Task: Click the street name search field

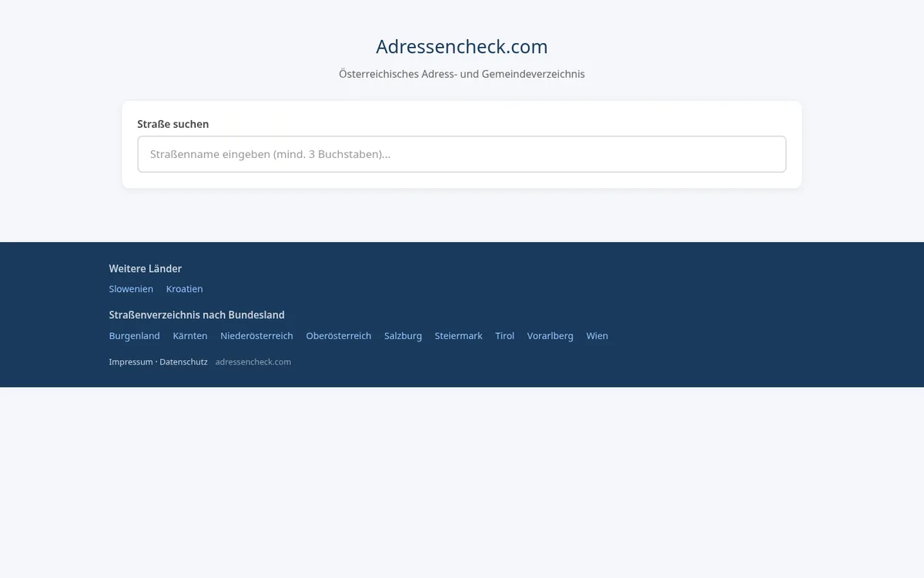Action: coord(462,154)
